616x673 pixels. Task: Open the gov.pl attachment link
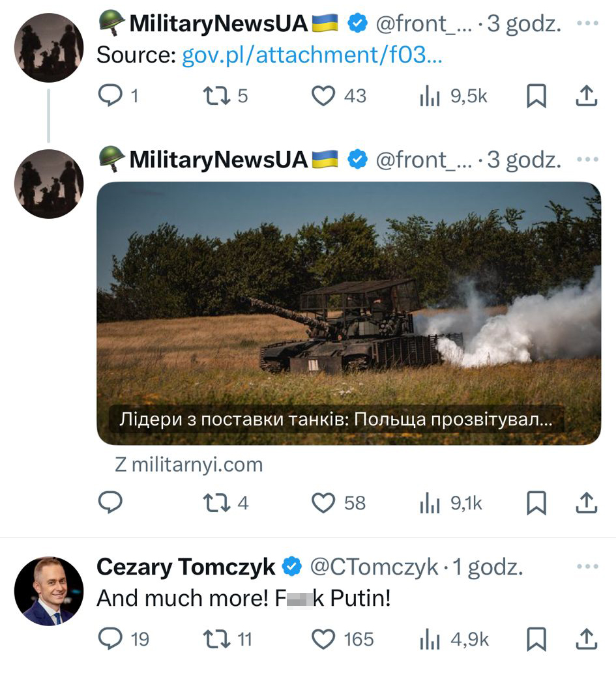pyautogui.click(x=312, y=55)
